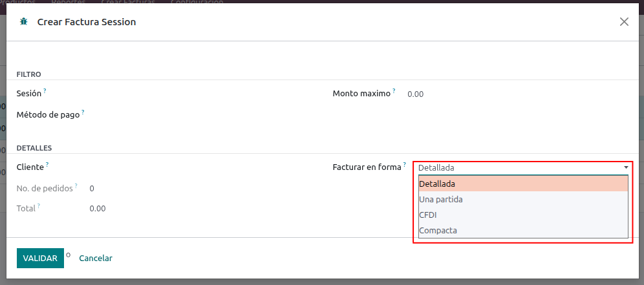The height and width of the screenshot is (285, 644).
Task: Click the help question mark beside Total
Action: (39, 206)
